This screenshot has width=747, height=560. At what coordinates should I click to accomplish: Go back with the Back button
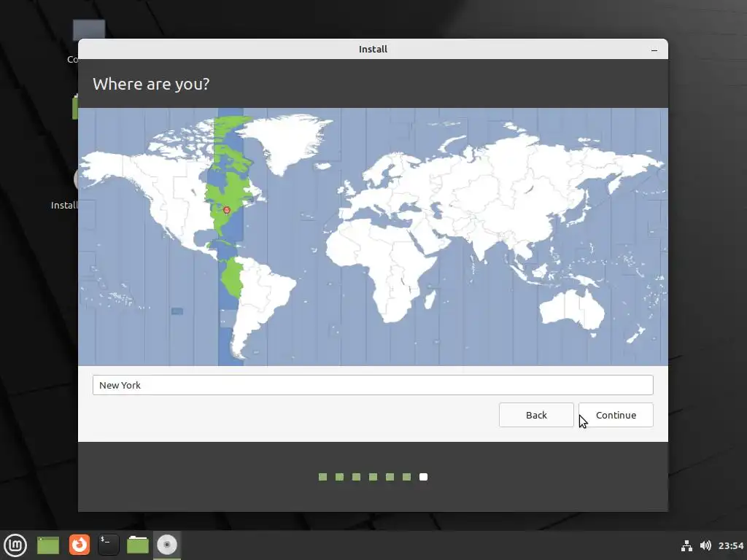tap(536, 415)
